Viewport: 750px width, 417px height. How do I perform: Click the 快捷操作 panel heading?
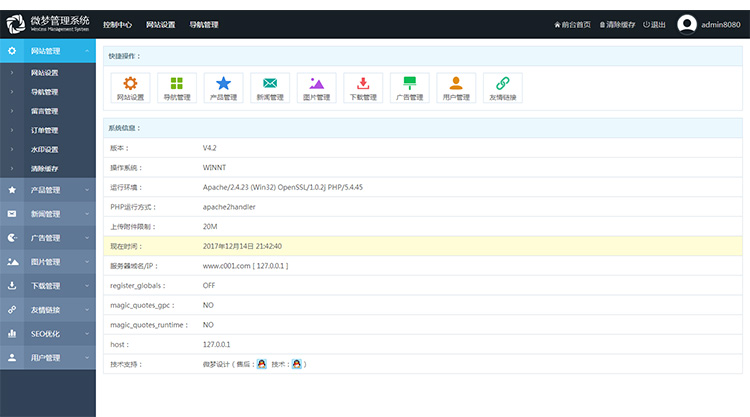click(x=124, y=56)
